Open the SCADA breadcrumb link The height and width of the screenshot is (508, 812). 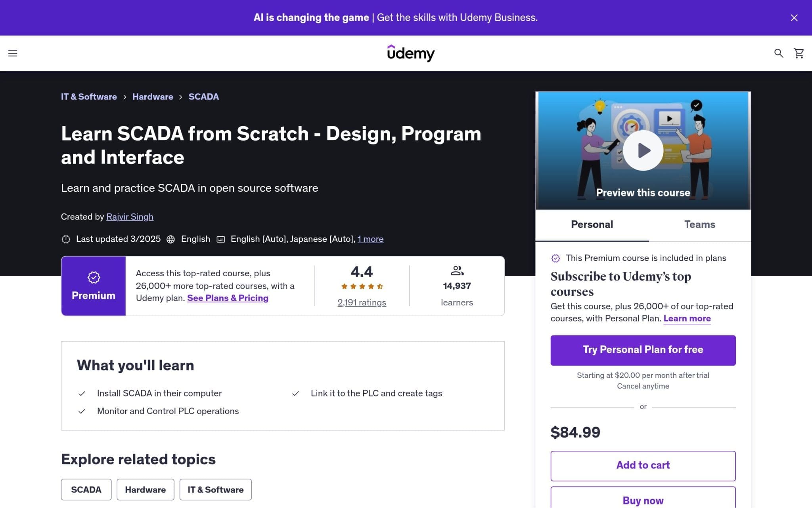pyautogui.click(x=204, y=97)
